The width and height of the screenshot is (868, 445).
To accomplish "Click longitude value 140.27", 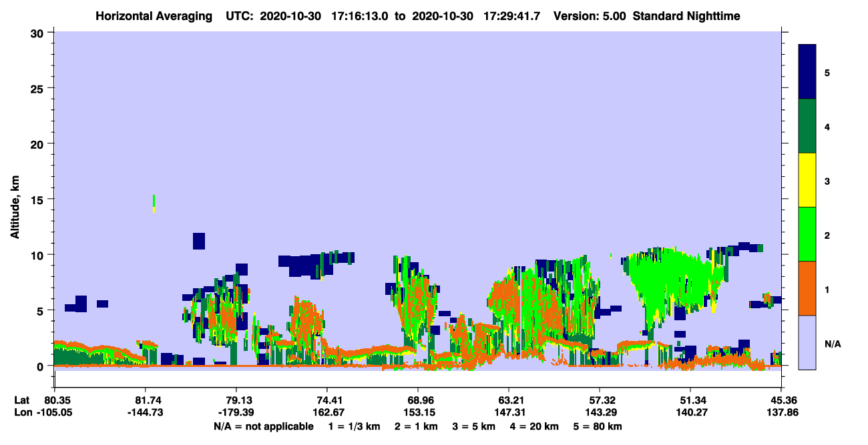I will (690, 412).
